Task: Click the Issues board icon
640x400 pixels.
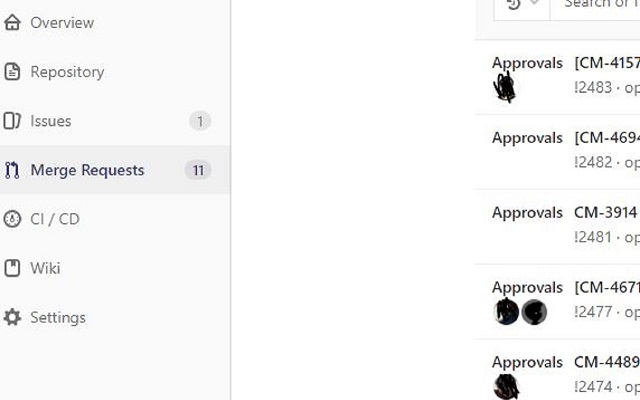Action: pos(12,121)
